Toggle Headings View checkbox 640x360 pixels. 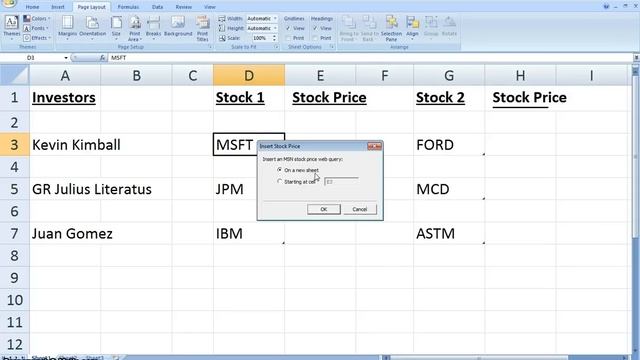coord(315,28)
